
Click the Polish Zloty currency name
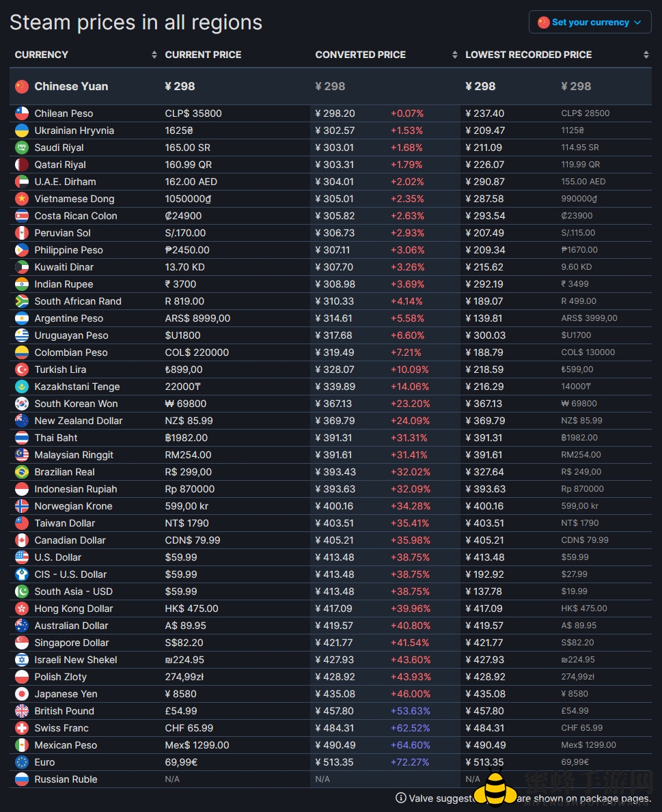coord(61,677)
